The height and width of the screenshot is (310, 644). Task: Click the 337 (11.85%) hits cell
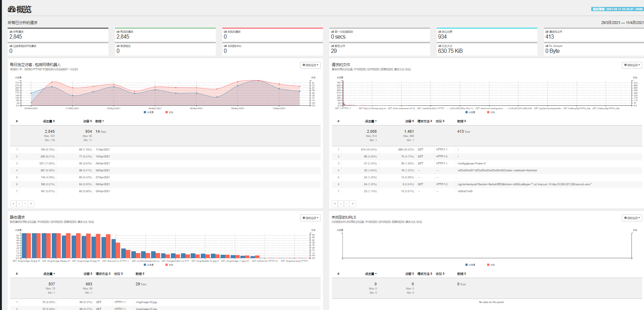click(x=47, y=163)
